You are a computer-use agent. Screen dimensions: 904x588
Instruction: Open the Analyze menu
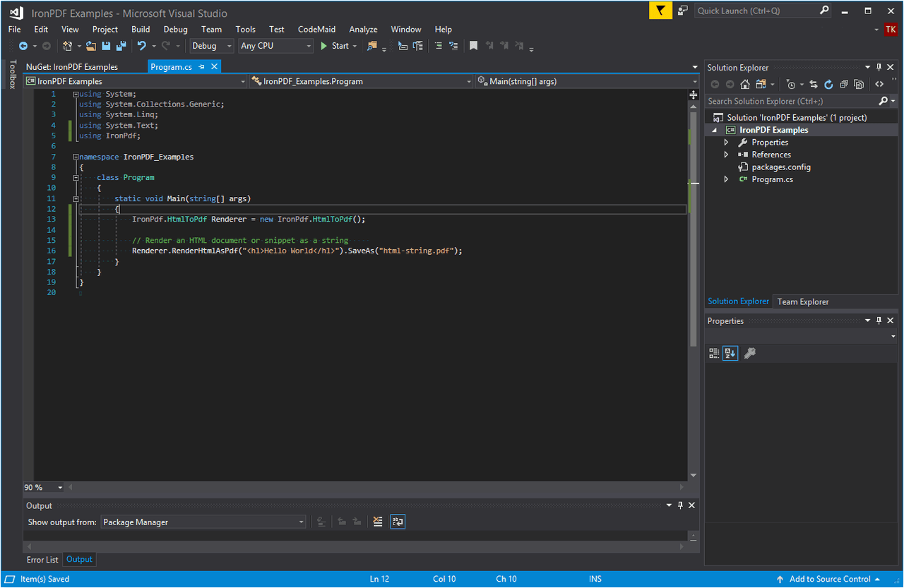pyautogui.click(x=363, y=29)
